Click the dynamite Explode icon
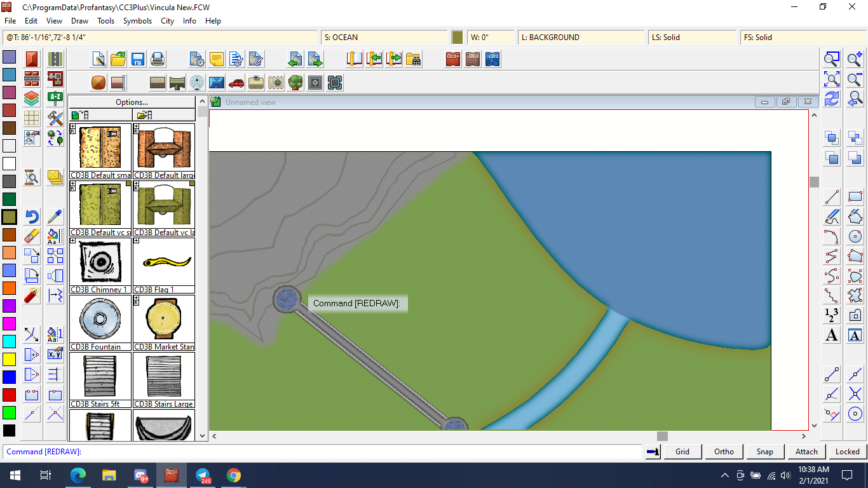The width and height of the screenshot is (868, 488). click(32, 295)
